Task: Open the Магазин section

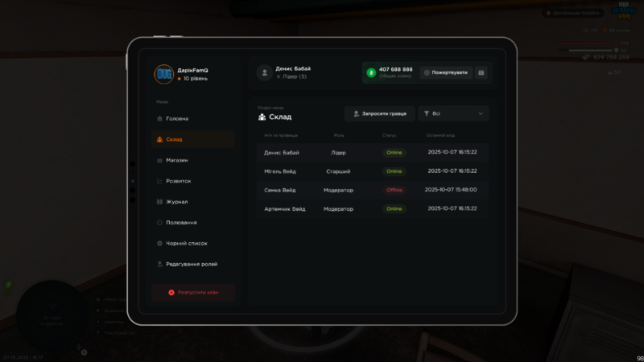Action: [192, 160]
